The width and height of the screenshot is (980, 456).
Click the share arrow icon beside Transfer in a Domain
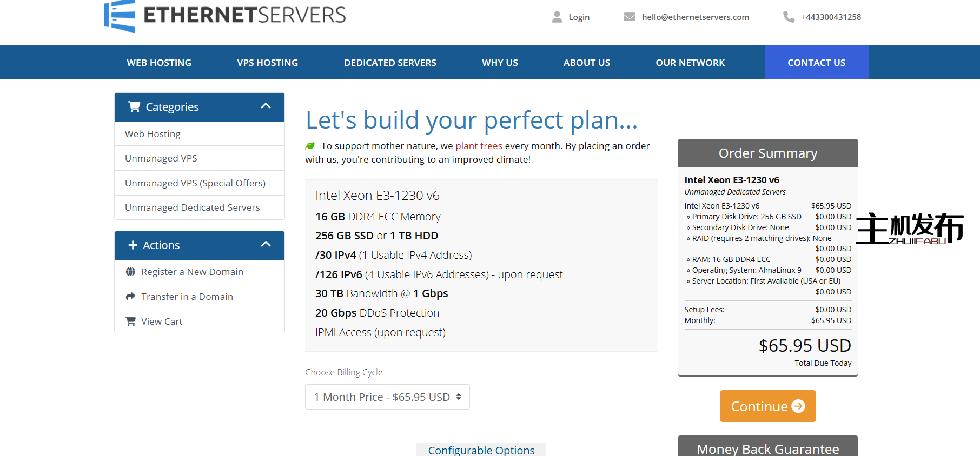[130, 297]
